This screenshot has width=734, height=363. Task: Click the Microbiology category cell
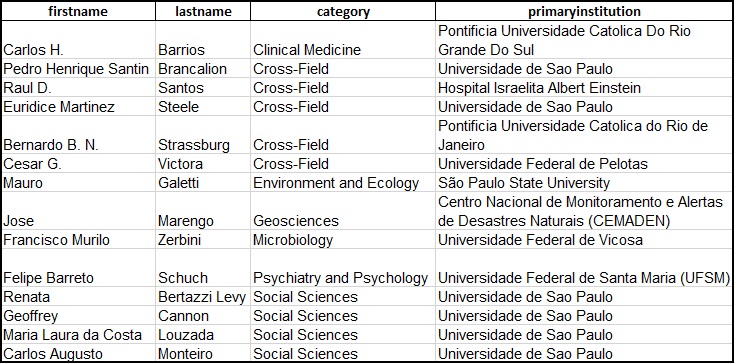pyautogui.click(x=343, y=240)
